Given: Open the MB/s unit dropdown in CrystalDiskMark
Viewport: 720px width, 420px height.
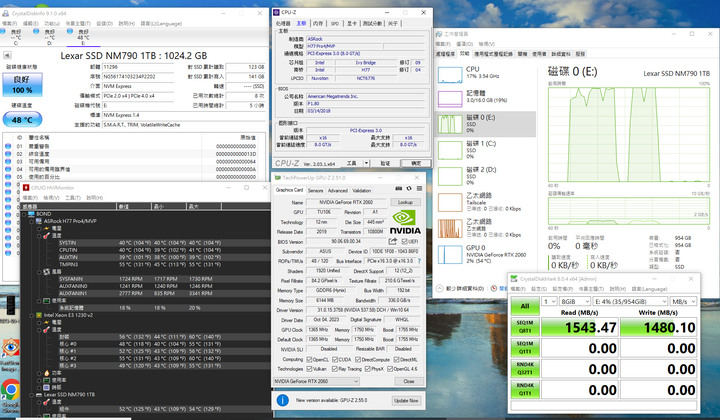Looking at the screenshot, I should 684,302.
